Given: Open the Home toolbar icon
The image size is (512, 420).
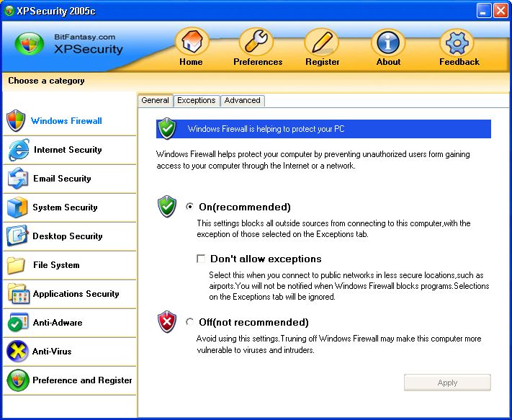Looking at the screenshot, I should click(x=192, y=42).
